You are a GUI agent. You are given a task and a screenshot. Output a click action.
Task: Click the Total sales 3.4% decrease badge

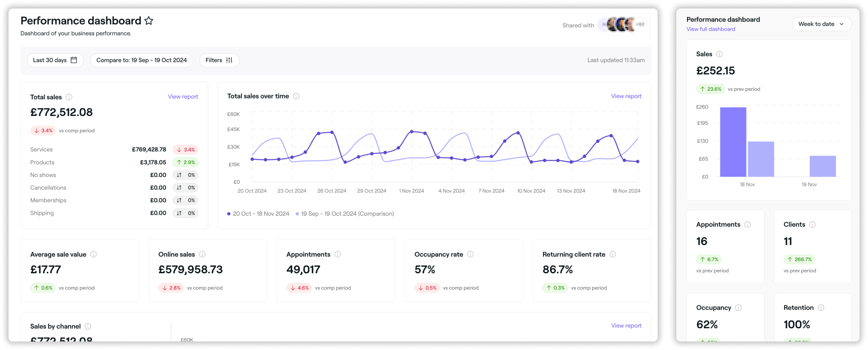point(43,131)
